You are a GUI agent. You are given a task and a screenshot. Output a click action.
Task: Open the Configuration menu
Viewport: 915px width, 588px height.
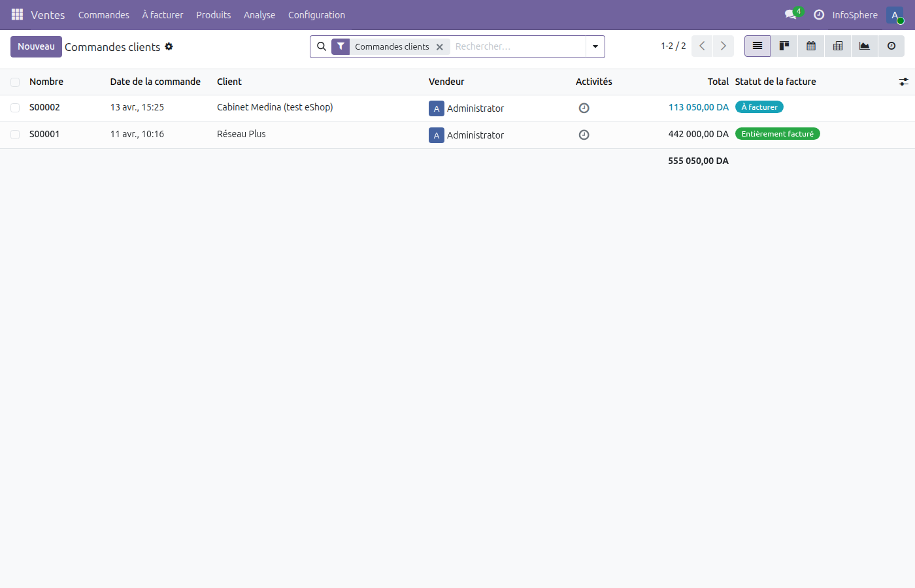click(316, 14)
